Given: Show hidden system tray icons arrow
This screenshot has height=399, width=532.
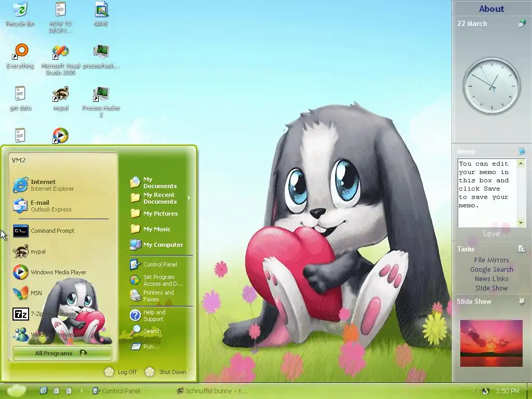Looking at the screenshot, I should pos(476,391).
